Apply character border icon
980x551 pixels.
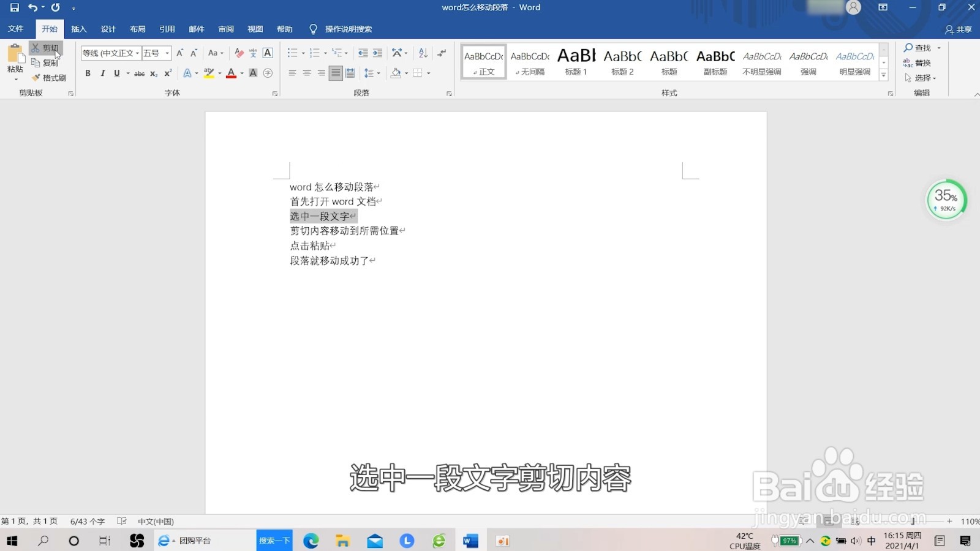tap(268, 53)
